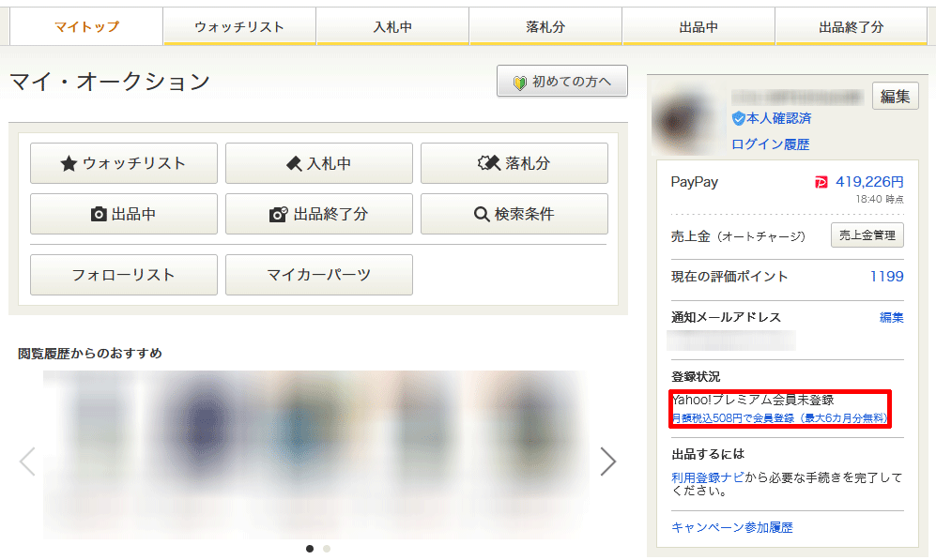Open 出品終了分 ended listings button
The height and width of the screenshot is (560, 936).
point(318,214)
